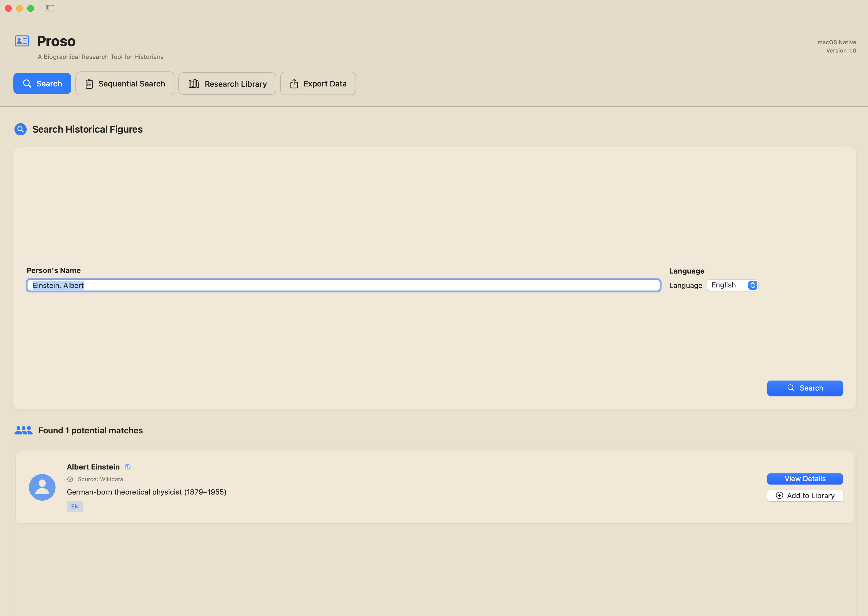Click the EN language badge on the result
The image size is (868, 616).
[x=75, y=506]
